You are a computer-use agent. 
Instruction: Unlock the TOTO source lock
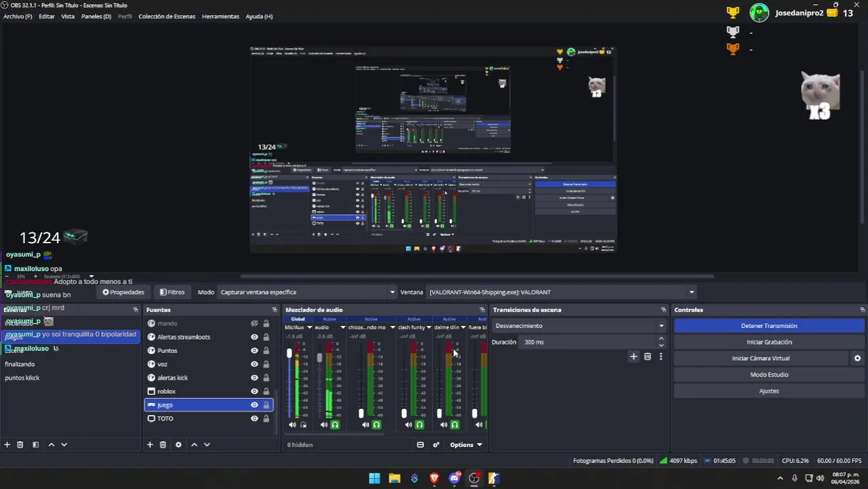[x=266, y=418]
